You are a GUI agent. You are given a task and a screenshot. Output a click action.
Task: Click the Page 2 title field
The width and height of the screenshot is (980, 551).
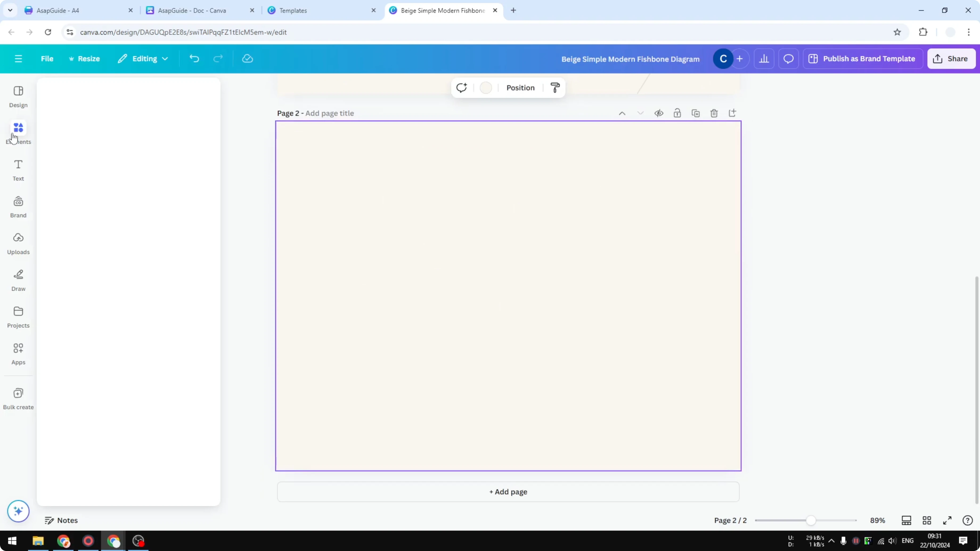[329, 113]
